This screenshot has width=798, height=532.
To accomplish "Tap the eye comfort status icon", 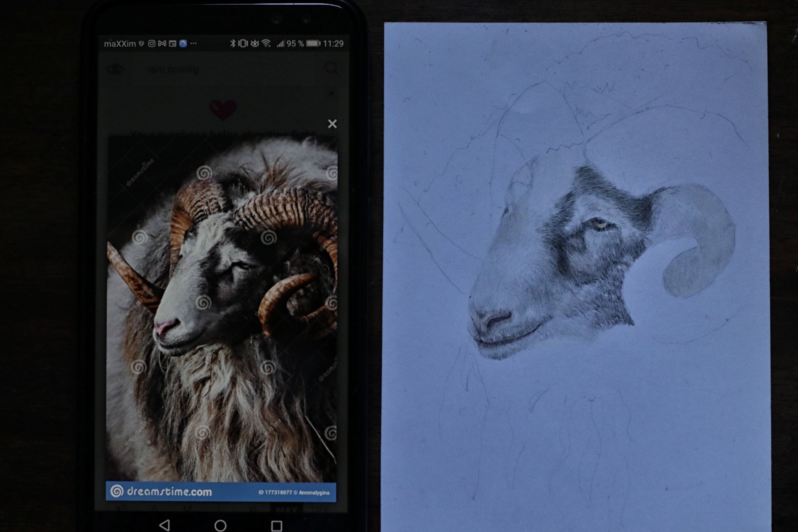I will 255,43.
